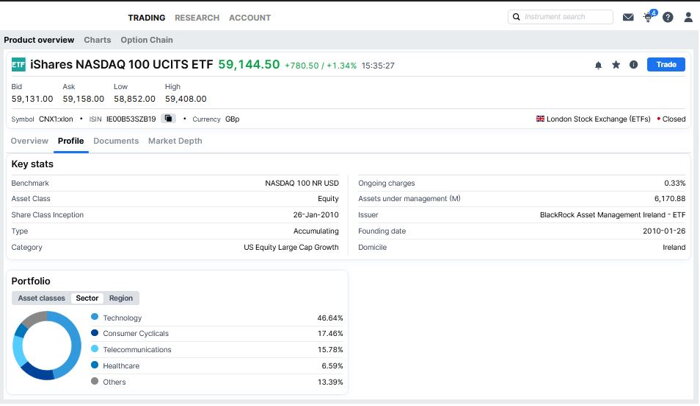Select Sector portfolio view
The height and width of the screenshot is (406, 700).
[87, 298]
